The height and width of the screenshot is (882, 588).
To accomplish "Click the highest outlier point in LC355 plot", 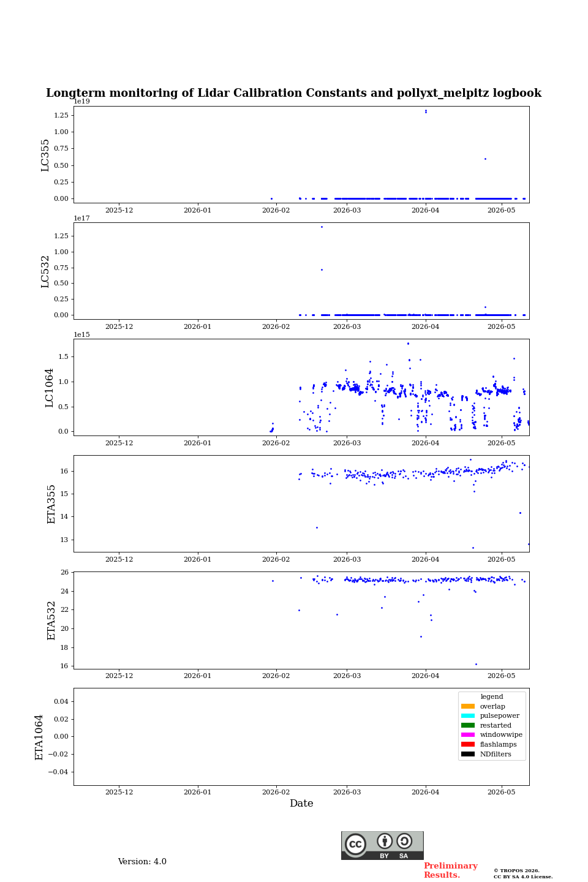I will click(426, 111).
